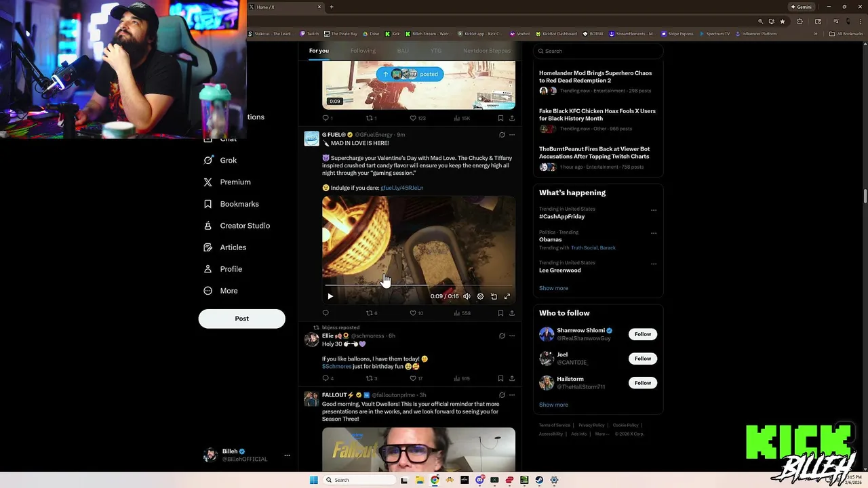Repost the top video post (1 repost)

pos(371,118)
